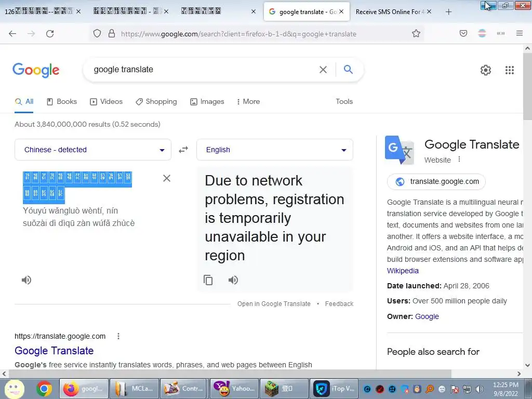Listen to the Chinese source text

26,280
